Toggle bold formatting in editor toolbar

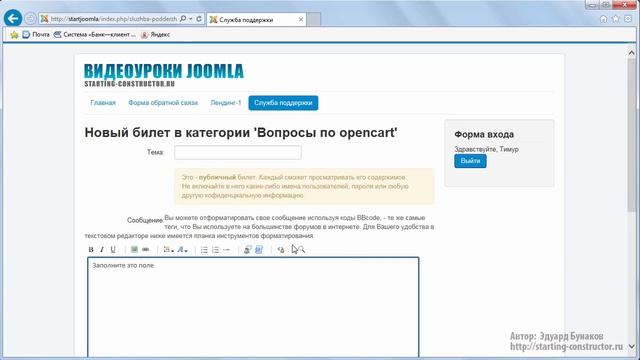click(91, 250)
